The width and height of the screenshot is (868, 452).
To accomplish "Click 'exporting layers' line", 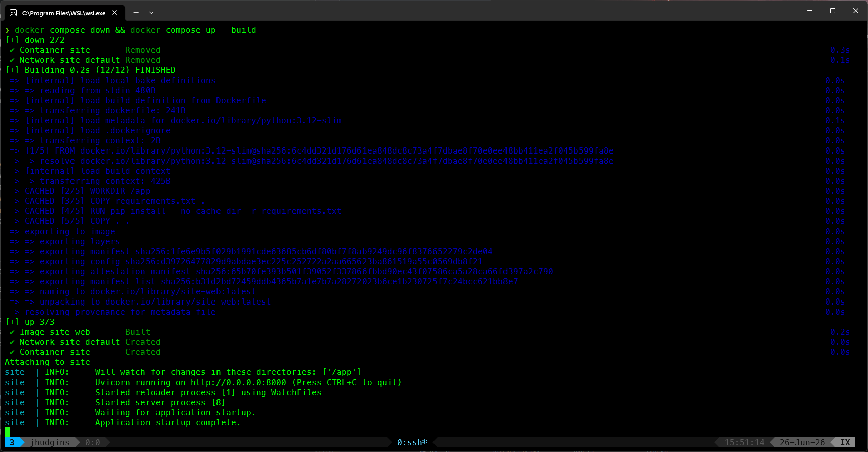I will [x=65, y=242].
